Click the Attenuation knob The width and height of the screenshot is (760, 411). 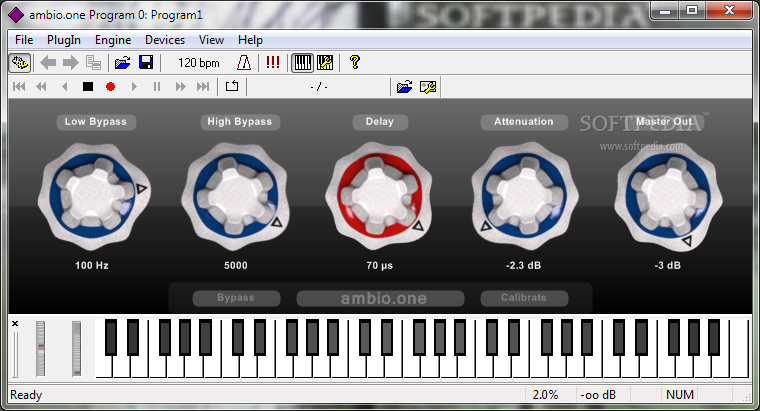[x=525, y=196]
